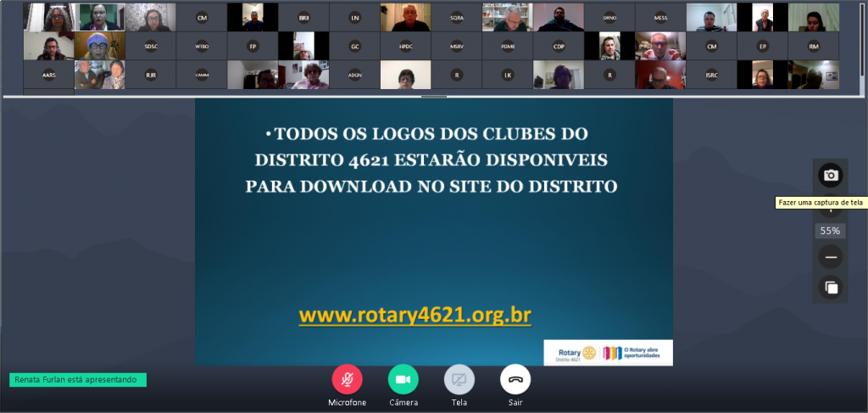This screenshot has width=868, height=413.
Task: Zoom out with the minus icon
Action: click(x=831, y=257)
